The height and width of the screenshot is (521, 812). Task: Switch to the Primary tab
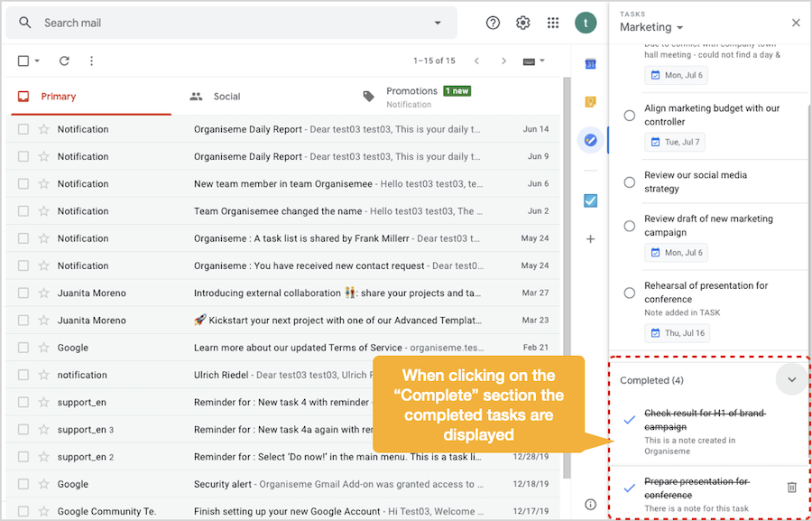tap(91, 97)
